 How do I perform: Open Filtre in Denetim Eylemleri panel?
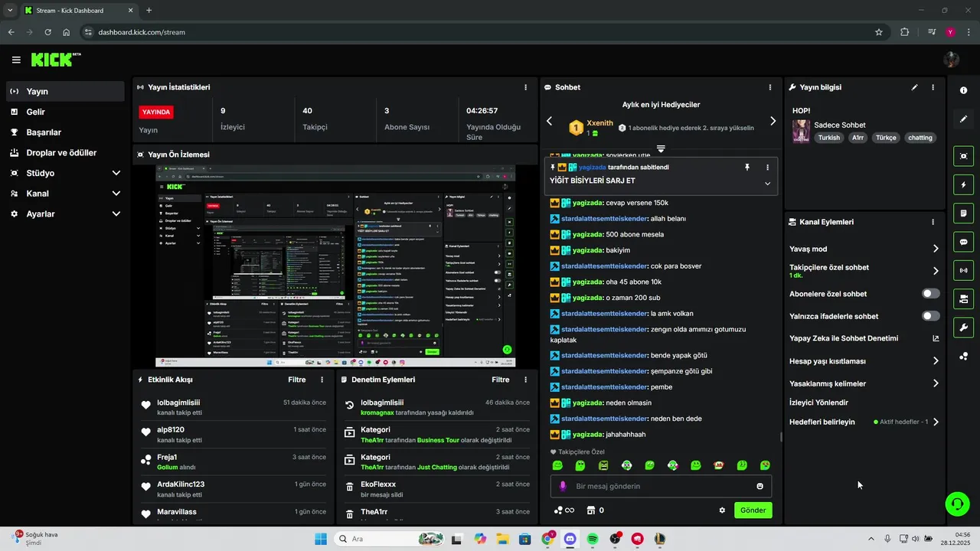coord(501,380)
